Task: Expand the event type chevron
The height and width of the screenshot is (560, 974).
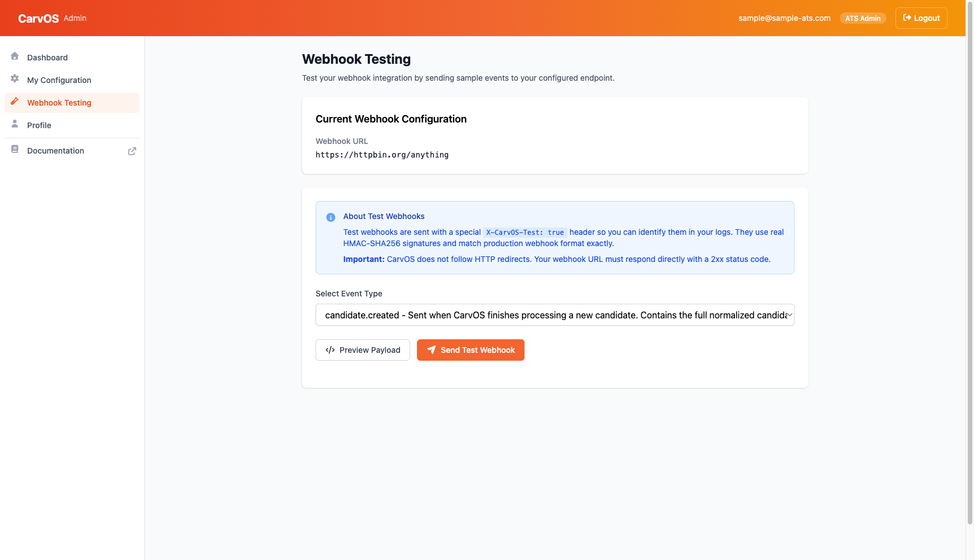Action: (x=790, y=314)
